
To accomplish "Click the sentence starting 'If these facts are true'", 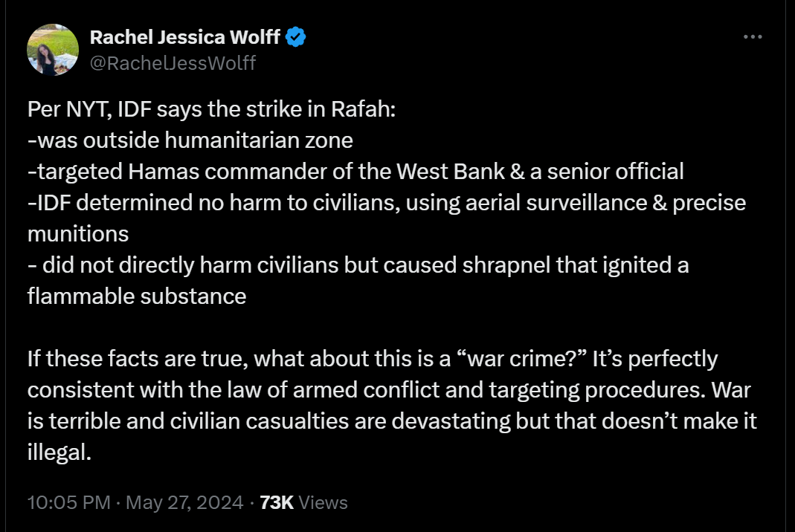I will tap(373, 359).
